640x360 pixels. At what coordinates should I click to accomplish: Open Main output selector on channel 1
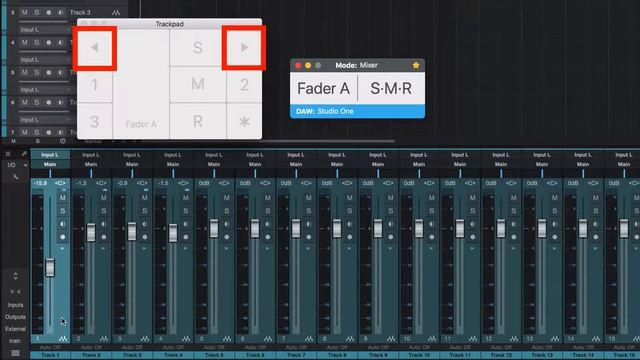coord(50,164)
